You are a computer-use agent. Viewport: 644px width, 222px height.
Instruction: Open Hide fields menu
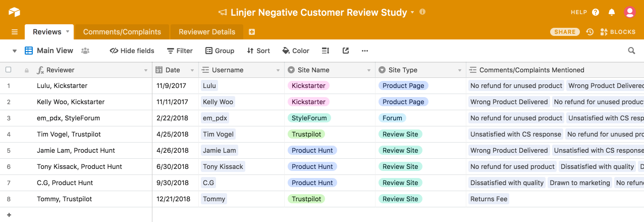tap(132, 51)
